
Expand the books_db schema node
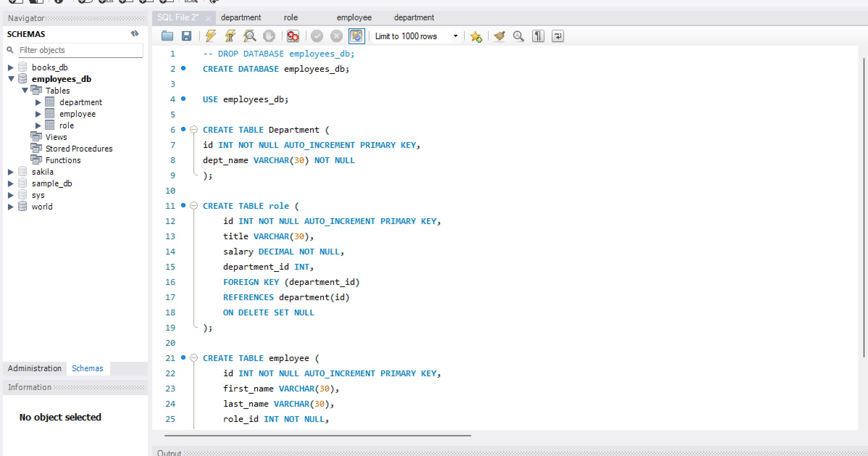tap(11, 67)
